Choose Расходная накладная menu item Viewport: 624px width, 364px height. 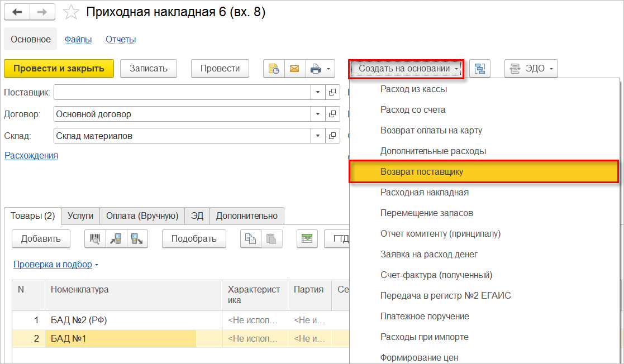coord(484,193)
